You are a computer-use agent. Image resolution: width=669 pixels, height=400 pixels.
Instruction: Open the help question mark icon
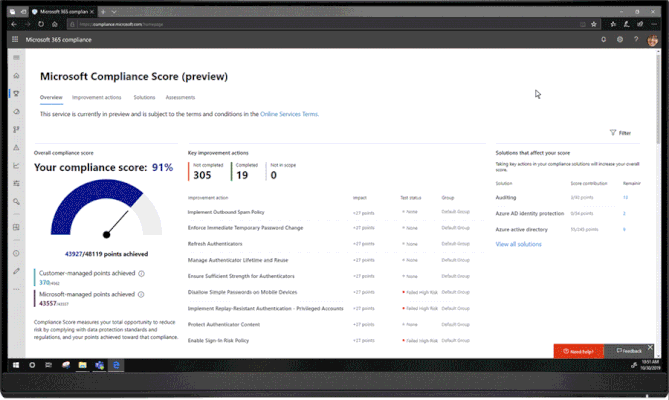click(636, 39)
